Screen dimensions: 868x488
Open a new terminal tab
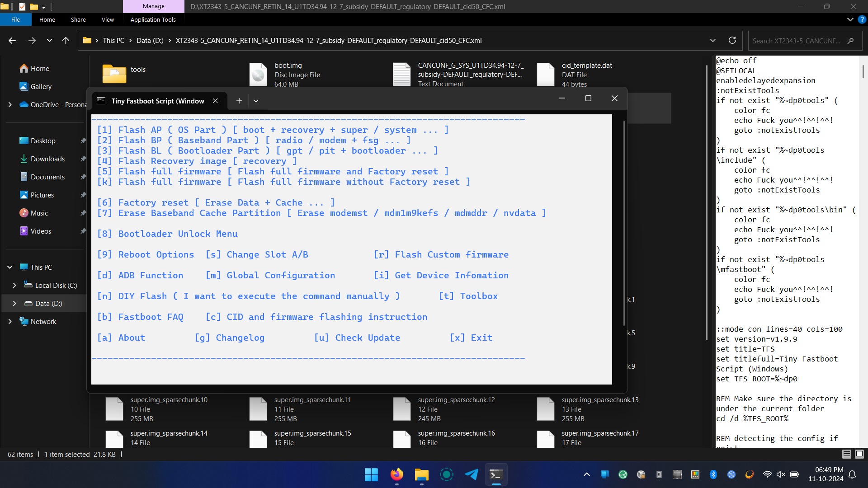tap(239, 100)
